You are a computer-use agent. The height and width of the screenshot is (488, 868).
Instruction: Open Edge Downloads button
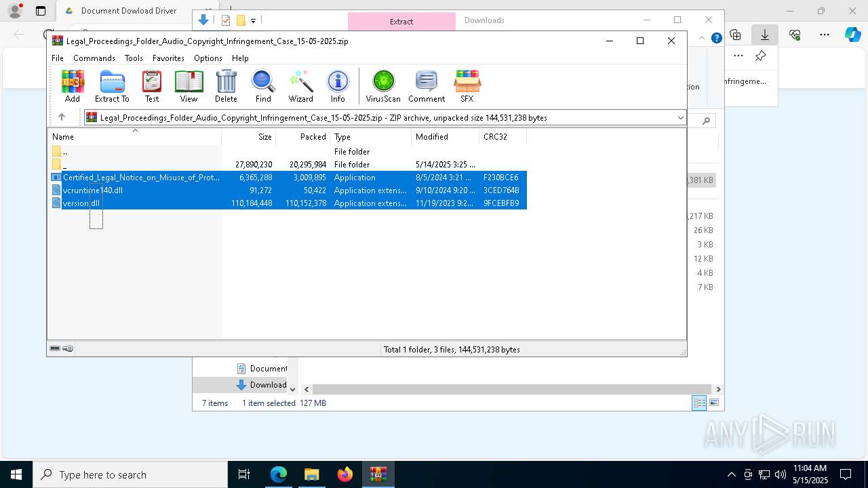pyautogui.click(x=765, y=35)
